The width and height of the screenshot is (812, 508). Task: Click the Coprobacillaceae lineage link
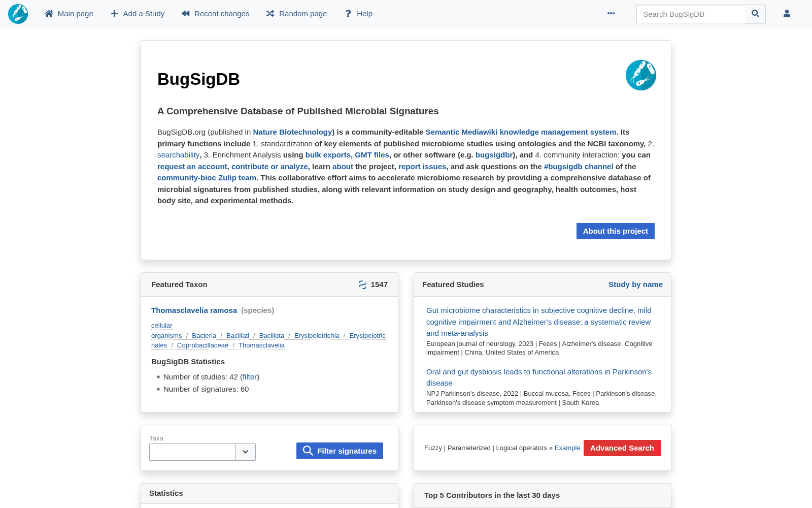(x=202, y=345)
